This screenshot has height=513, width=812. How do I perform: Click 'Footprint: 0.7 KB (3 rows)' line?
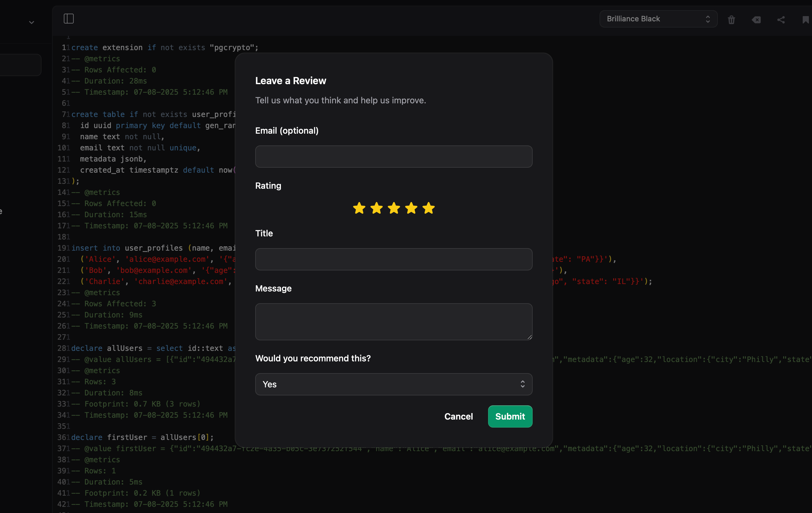pyautogui.click(x=136, y=404)
